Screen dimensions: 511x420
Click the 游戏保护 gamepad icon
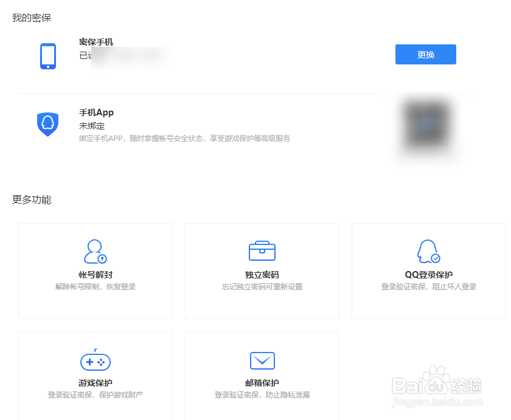[95, 360]
